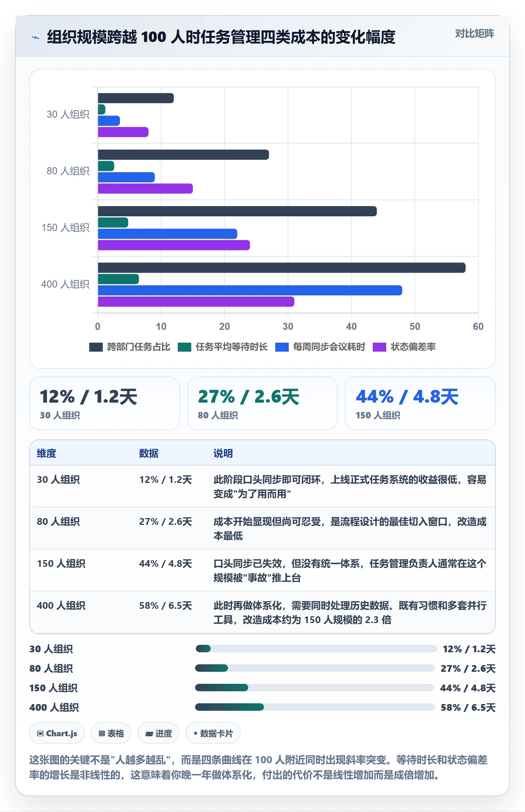This screenshot has width=525, height=812.
Task: Select the 150 人组织 table row label
Action: (61, 563)
